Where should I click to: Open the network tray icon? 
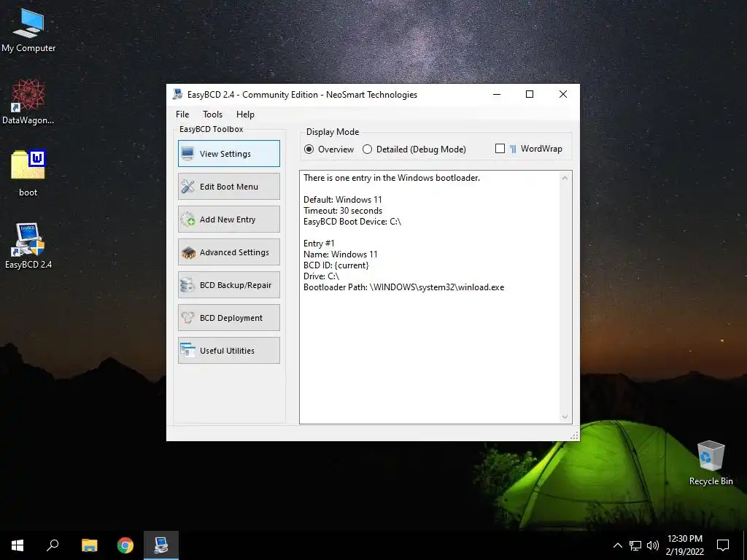click(635, 545)
